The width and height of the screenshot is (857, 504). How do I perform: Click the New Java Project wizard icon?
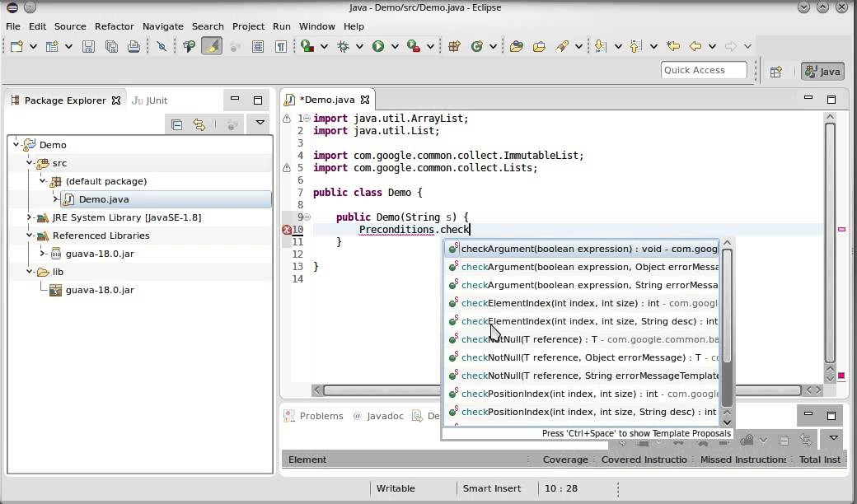(x=52, y=46)
